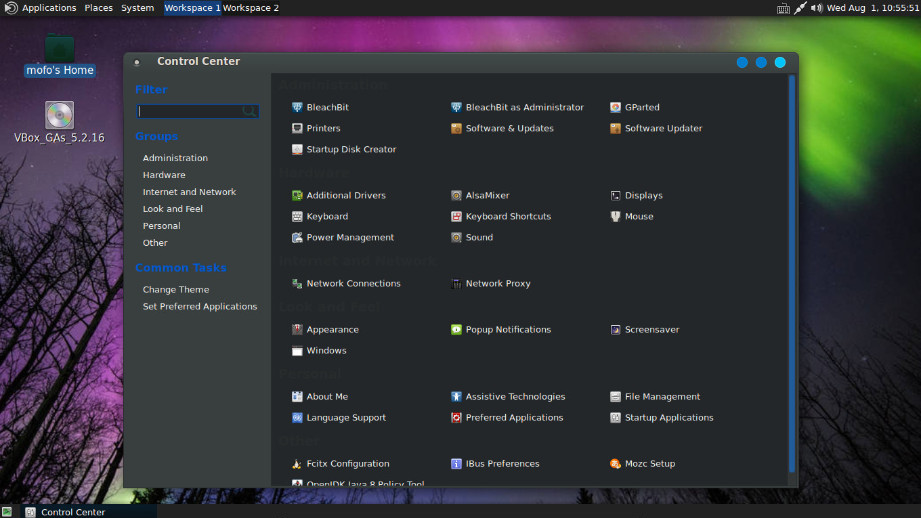Switch to Workspace 1
921x518 pixels.
193,8
